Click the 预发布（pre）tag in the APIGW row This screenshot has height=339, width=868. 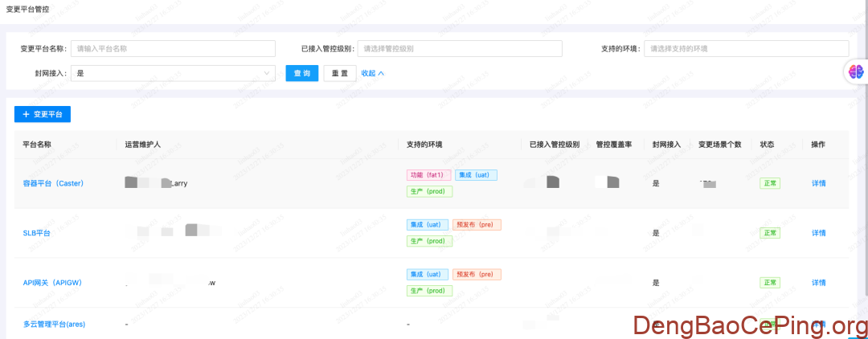click(x=477, y=274)
